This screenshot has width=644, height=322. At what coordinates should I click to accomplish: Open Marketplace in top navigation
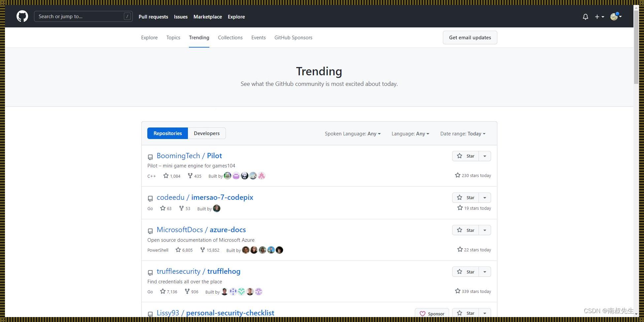[208, 17]
